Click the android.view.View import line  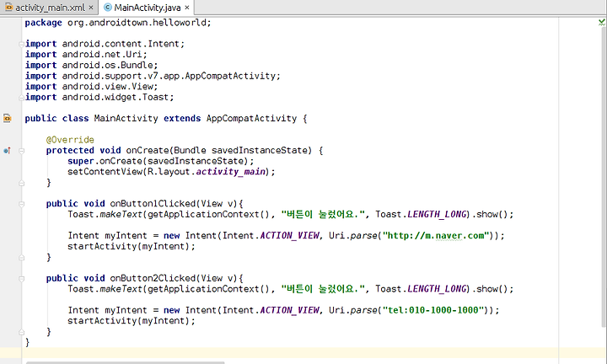tap(91, 86)
